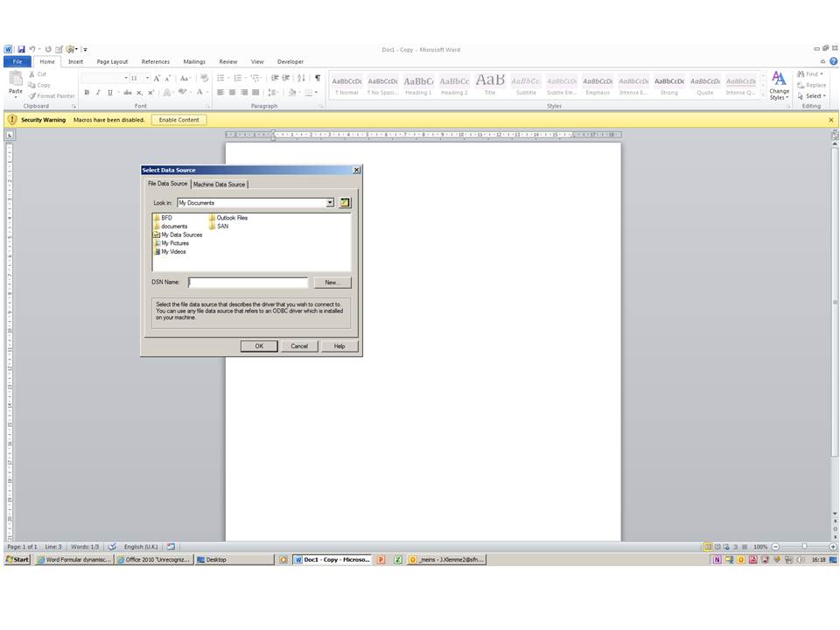Open the Line Spacing dropdown
Image resolution: width=840 pixels, height=630 pixels.
(273, 93)
